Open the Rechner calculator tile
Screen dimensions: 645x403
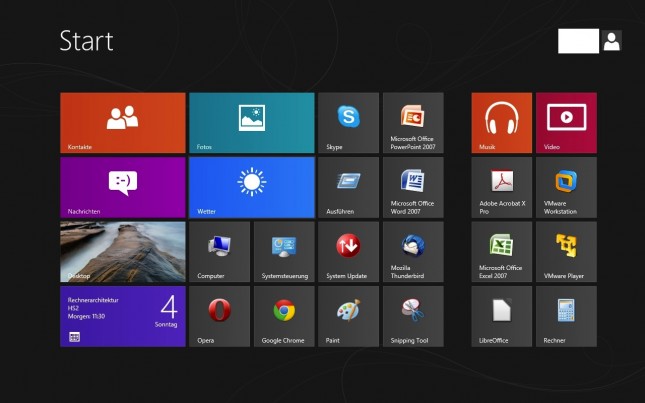(x=566, y=316)
